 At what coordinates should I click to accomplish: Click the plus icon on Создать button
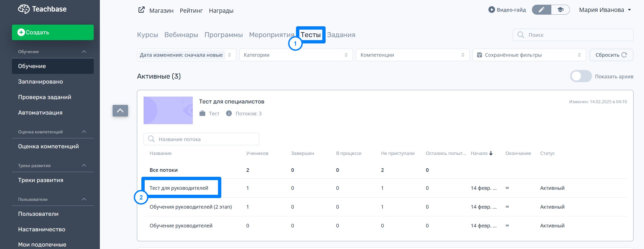tap(21, 32)
